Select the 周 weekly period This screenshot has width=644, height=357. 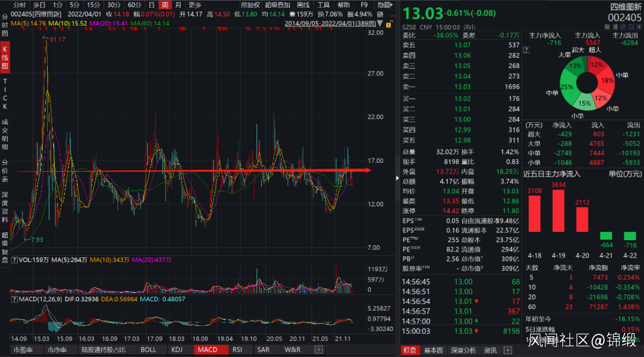coord(164,5)
